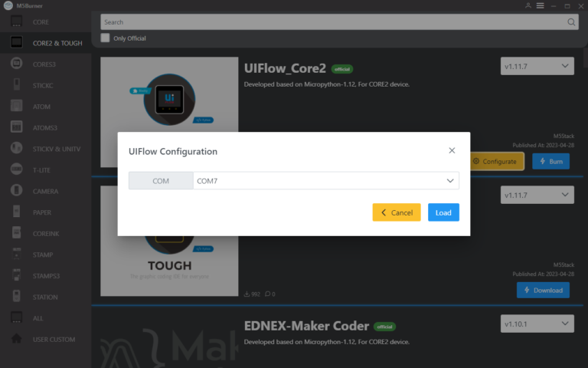This screenshot has height=368, width=588.
Task: Click the user account icon in title bar
Action: (528, 5)
